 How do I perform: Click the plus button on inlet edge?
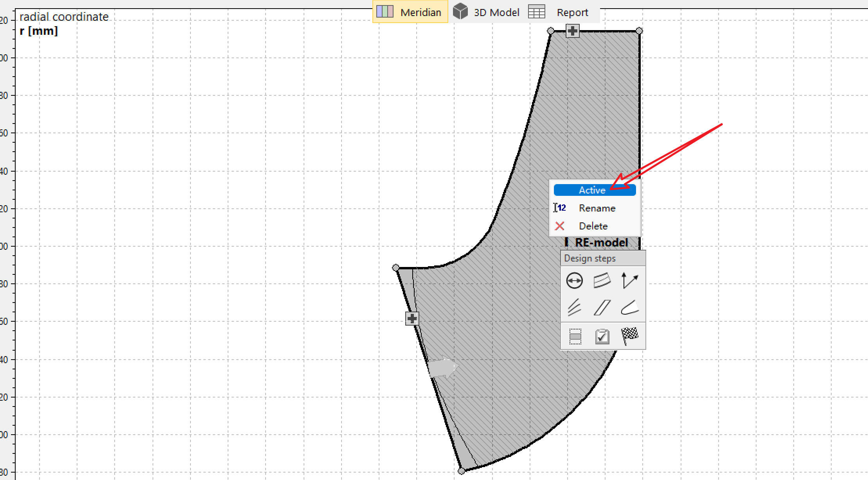click(x=412, y=319)
